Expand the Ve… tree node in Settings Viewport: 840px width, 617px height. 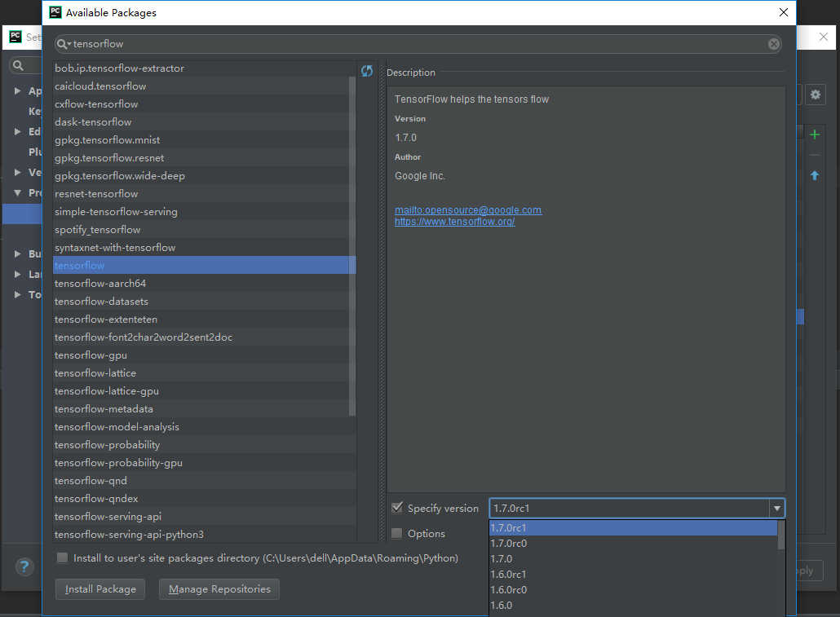[18, 173]
